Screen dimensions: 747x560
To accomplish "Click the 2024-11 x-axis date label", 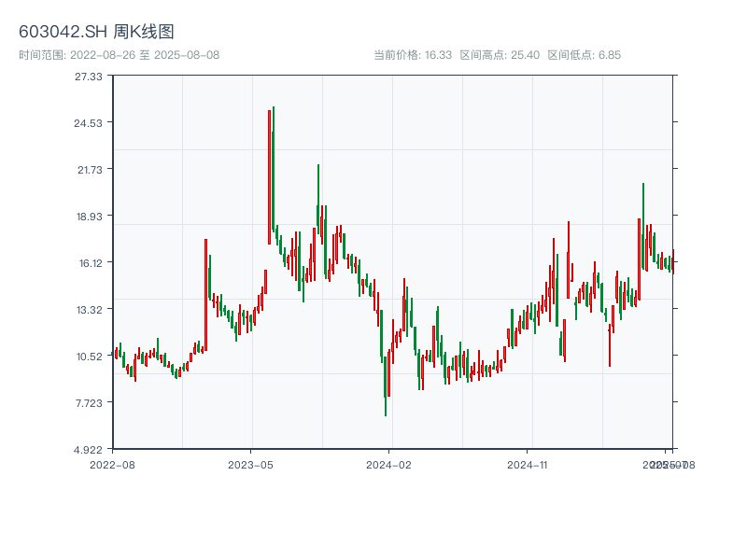I will [527, 465].
